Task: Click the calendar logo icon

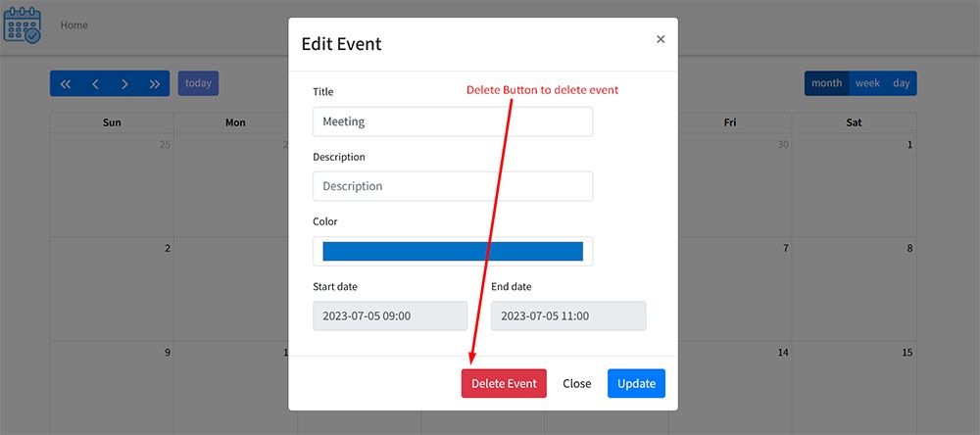Action: click(22, 25)
